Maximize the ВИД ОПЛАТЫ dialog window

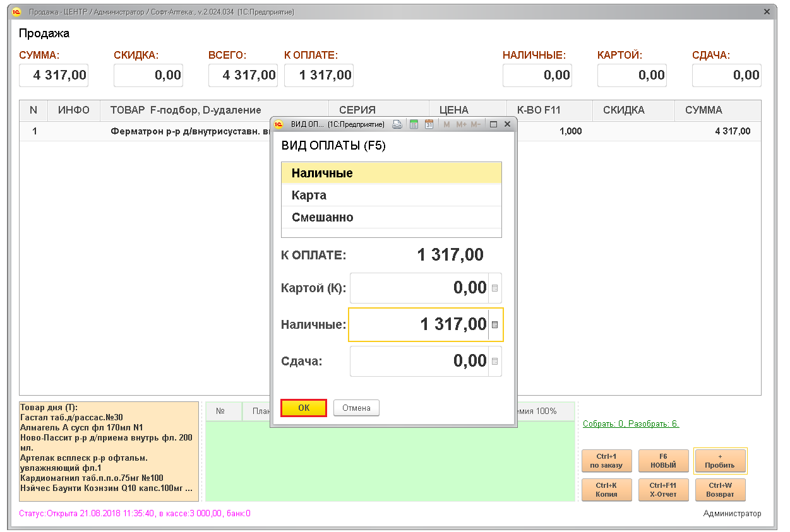coord(494,124)
